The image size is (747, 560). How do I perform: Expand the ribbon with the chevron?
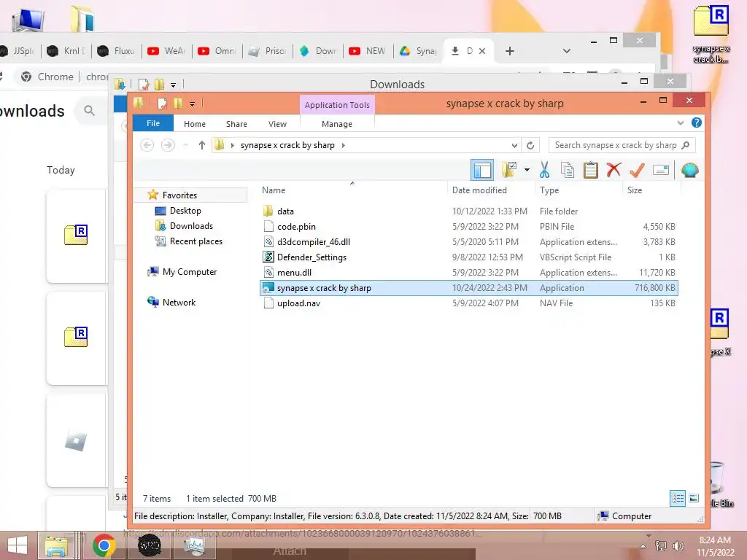coord(681,122)
